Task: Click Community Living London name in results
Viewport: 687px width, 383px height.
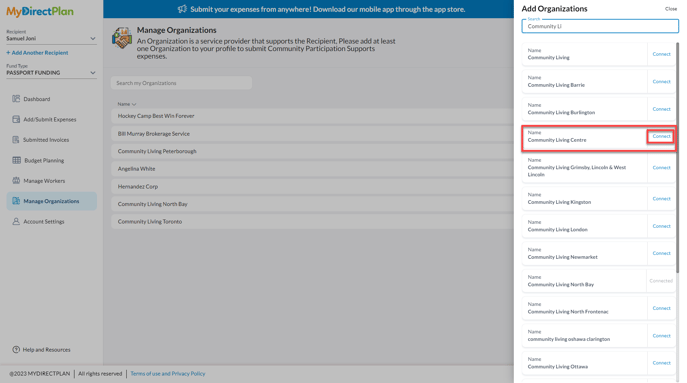Action: pos(557,230)
